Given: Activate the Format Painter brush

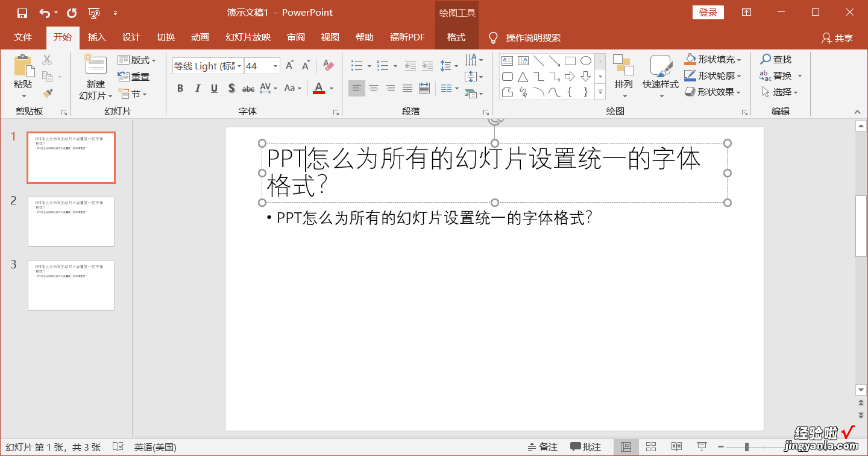Looking at the screenshot, I should [47, 93].
